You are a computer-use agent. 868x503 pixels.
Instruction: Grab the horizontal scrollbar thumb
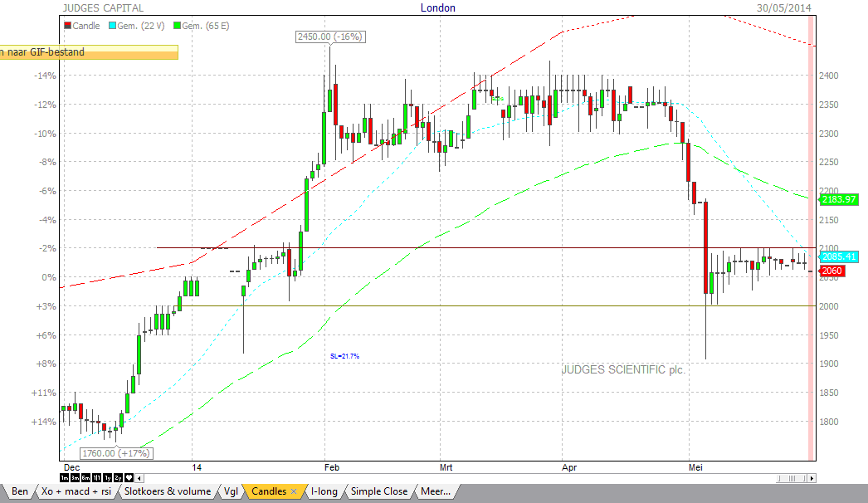(x=792, y=478)
